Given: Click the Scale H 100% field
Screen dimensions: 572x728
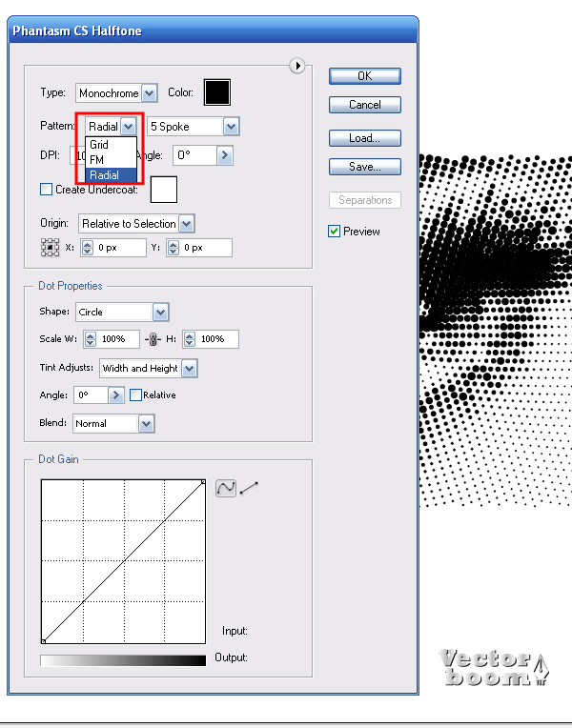Looking at the screenshot, I should [x=217, y=339].
